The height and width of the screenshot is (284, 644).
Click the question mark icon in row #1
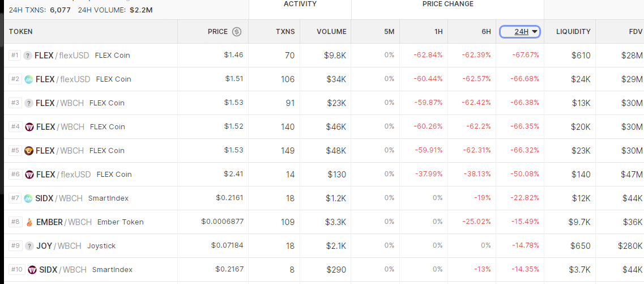coord(28,56)
